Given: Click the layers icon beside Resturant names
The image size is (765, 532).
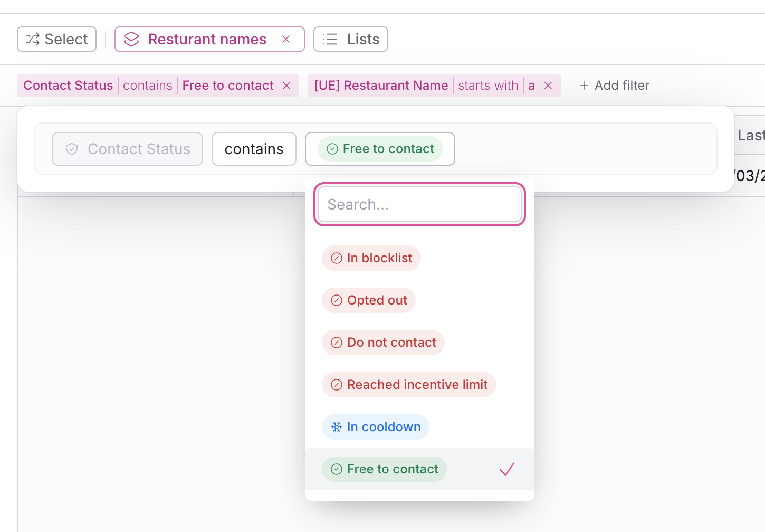Looking at the screenshot, I should point(131,39).
